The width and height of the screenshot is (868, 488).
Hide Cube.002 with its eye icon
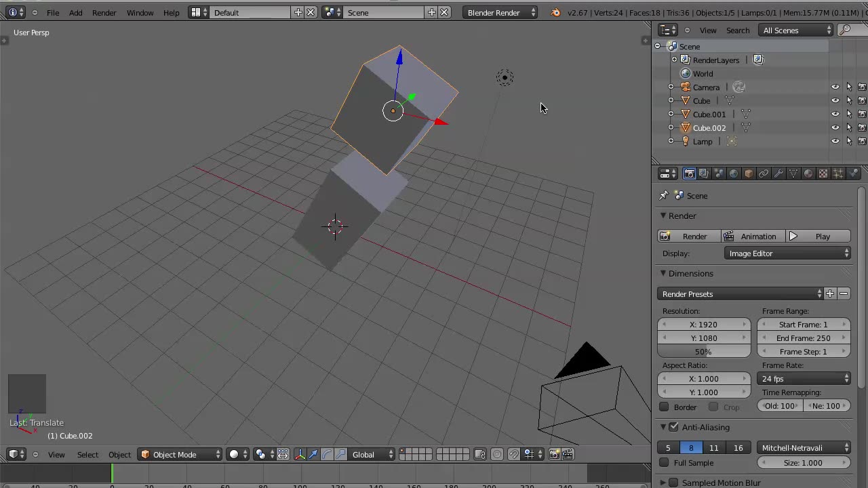coord(835,127)
